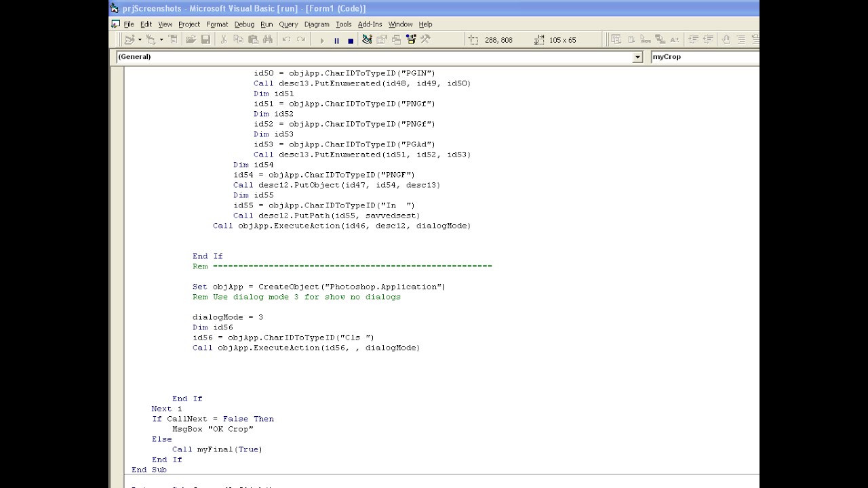Click 'Rem Use dialog mode 3' comment

coord(296,297)
